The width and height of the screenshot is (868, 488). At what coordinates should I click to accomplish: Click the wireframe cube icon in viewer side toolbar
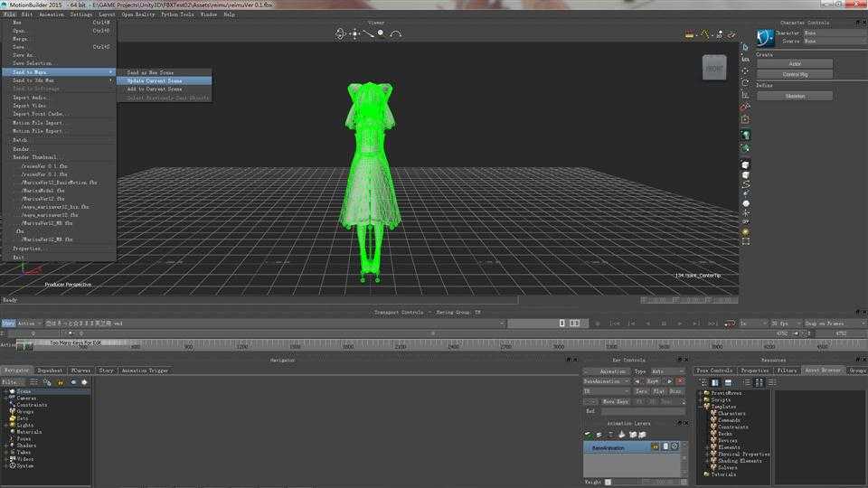click(746, 164)
